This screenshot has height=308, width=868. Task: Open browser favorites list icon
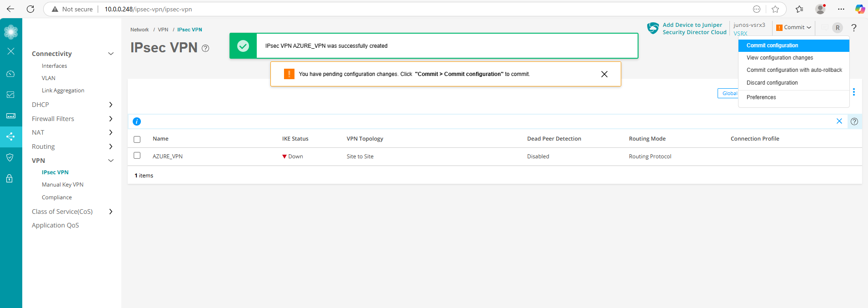[799, 9]
